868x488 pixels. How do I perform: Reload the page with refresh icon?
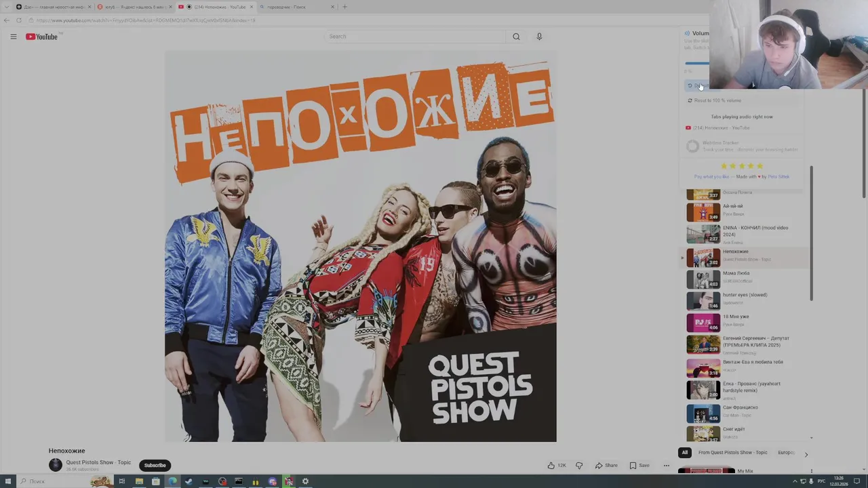tap(18, 20)
